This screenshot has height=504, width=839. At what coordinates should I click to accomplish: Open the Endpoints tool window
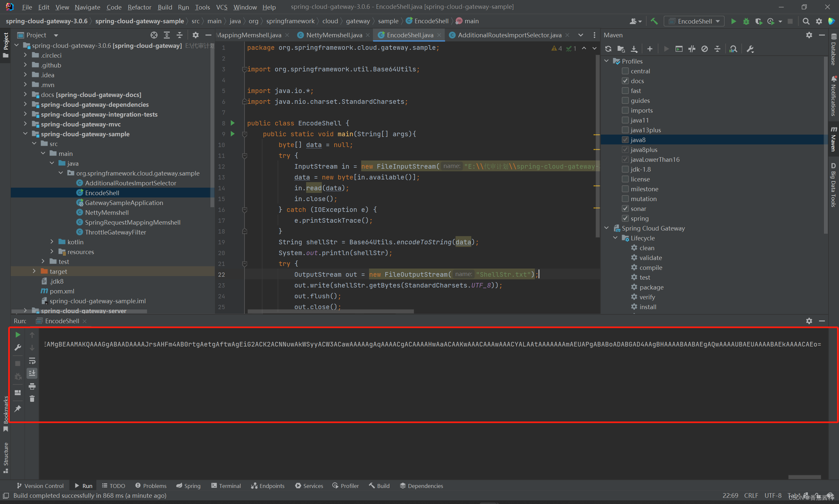coord(268,486)
